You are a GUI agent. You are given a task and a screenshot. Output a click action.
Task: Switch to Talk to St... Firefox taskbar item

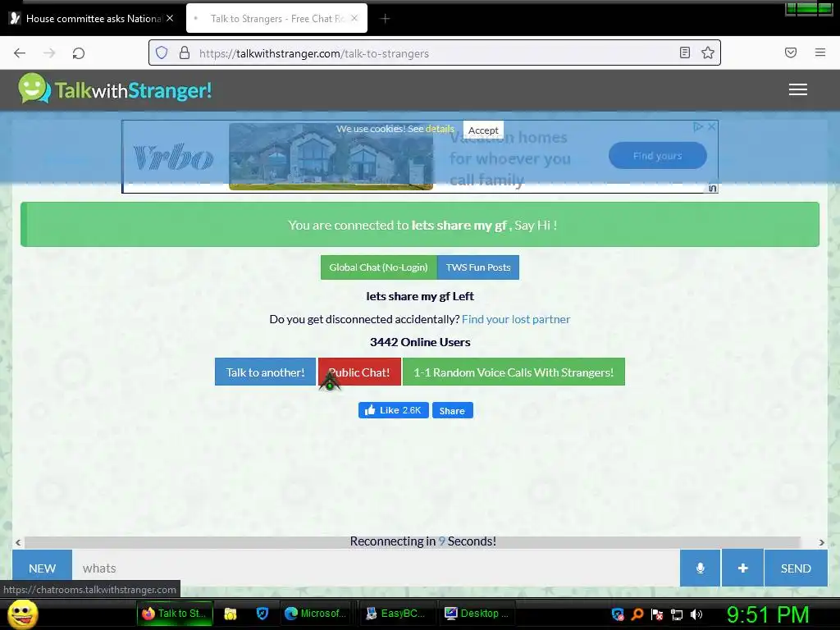(x=176, y=614)
